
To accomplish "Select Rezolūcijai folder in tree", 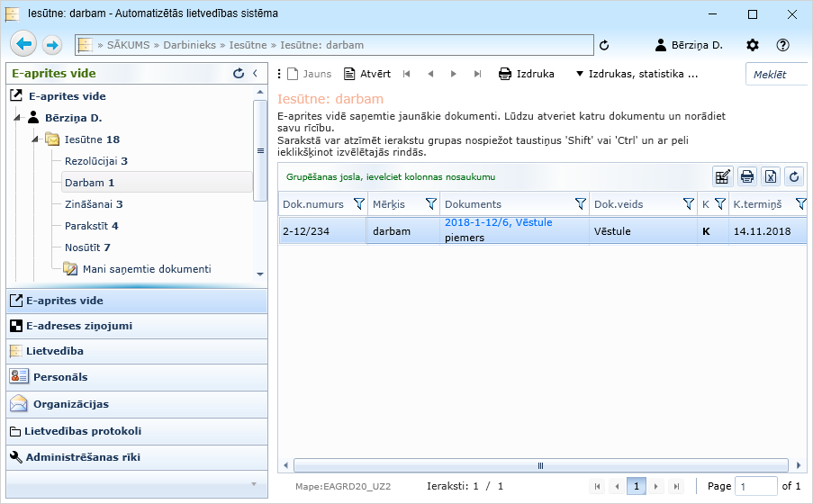I will (95, 161).
